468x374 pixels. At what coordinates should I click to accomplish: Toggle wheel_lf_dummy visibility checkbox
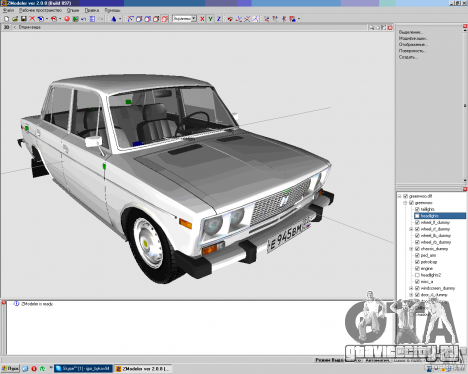click(417, 222)
